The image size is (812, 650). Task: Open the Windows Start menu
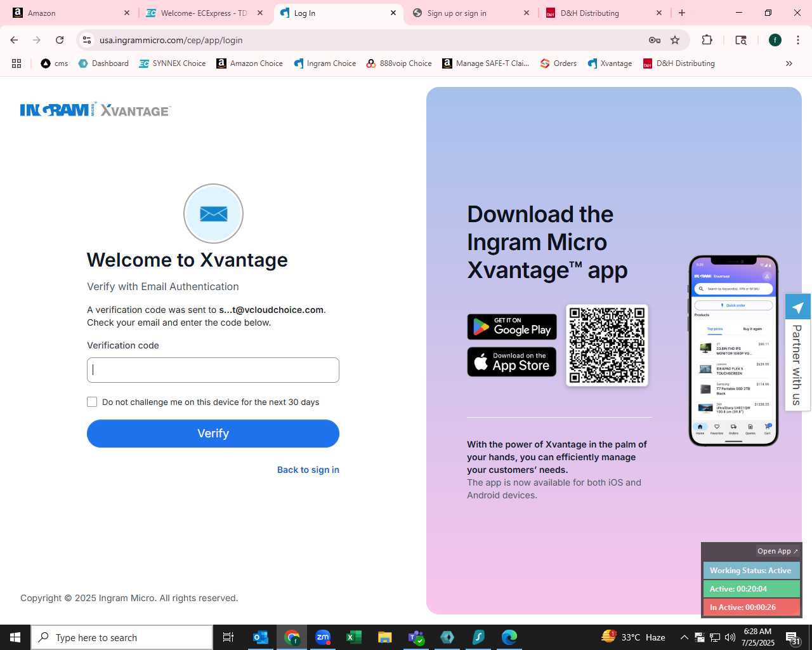point(15,637)
